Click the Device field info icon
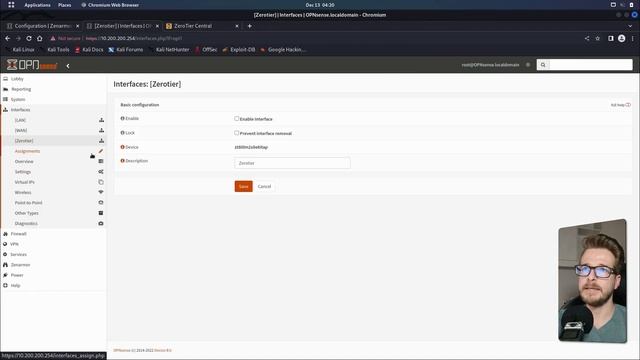 coord(122,147)
